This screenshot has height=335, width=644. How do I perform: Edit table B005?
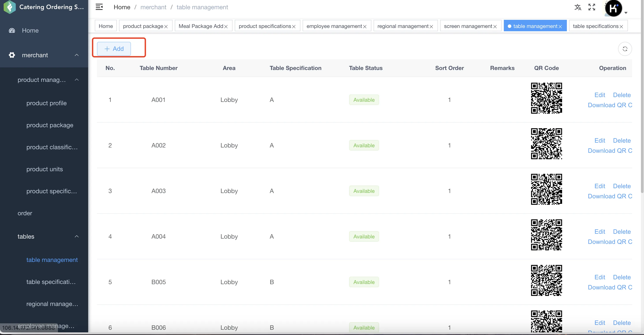(x=599, y=277)
